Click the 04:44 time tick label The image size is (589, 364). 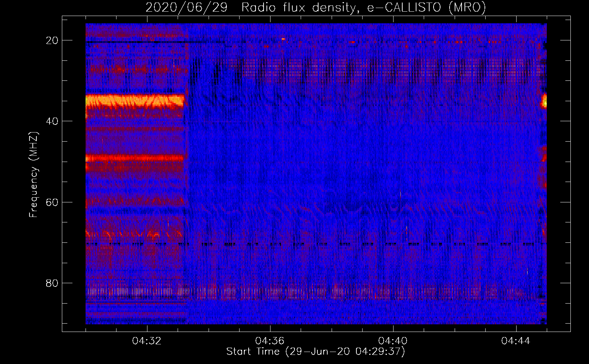[x=516, y=341]
